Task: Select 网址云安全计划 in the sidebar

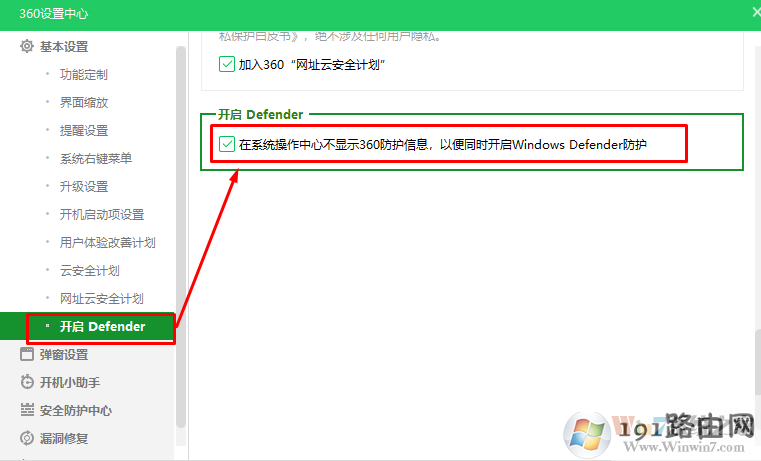Action: click(x=102, y=298)
